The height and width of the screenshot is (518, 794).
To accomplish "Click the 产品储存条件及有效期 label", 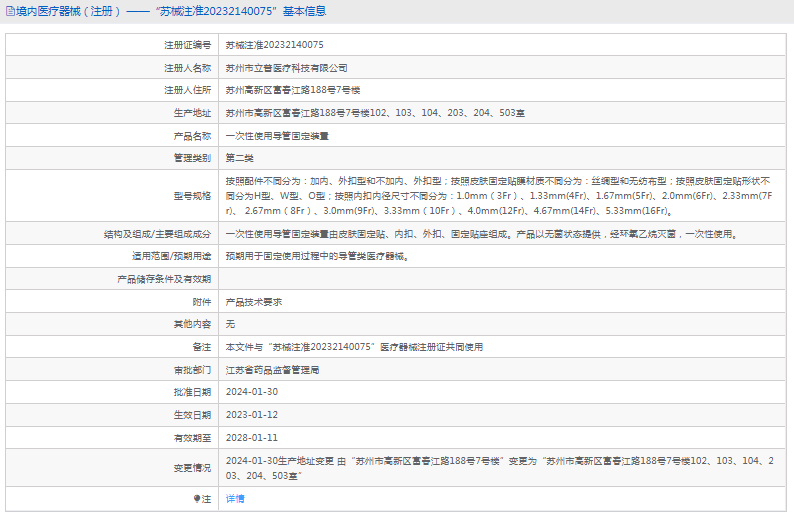I will 164,279.
